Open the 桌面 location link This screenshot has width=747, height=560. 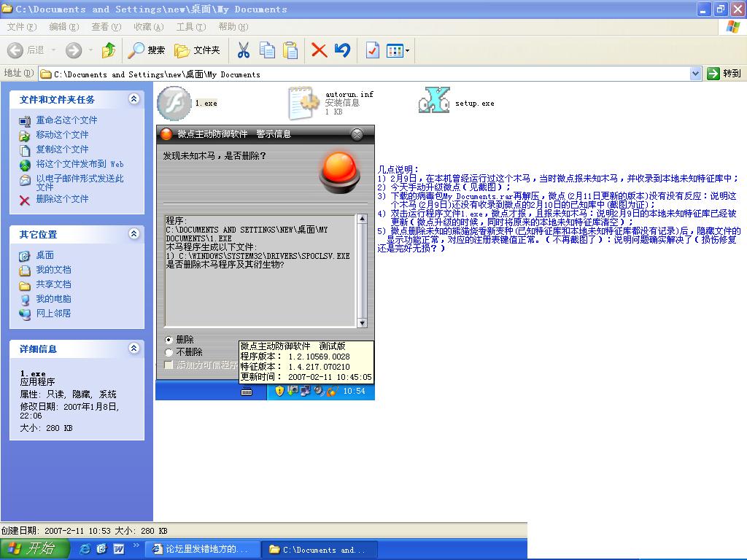(45, 256)
